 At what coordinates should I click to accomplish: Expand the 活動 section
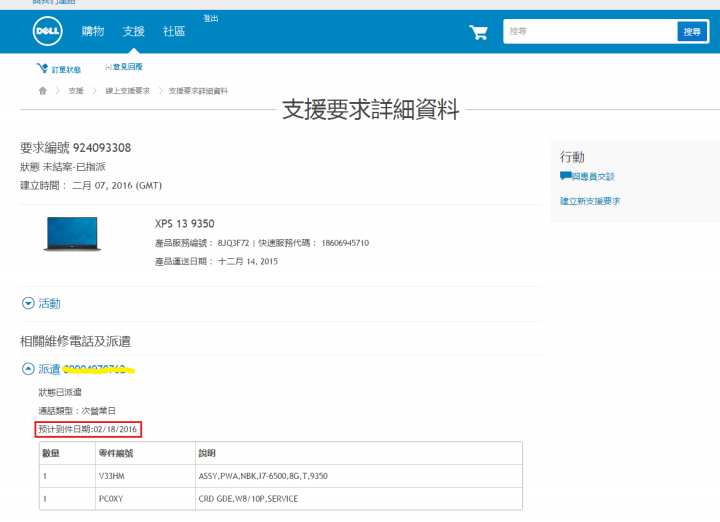tap(41, 303)
